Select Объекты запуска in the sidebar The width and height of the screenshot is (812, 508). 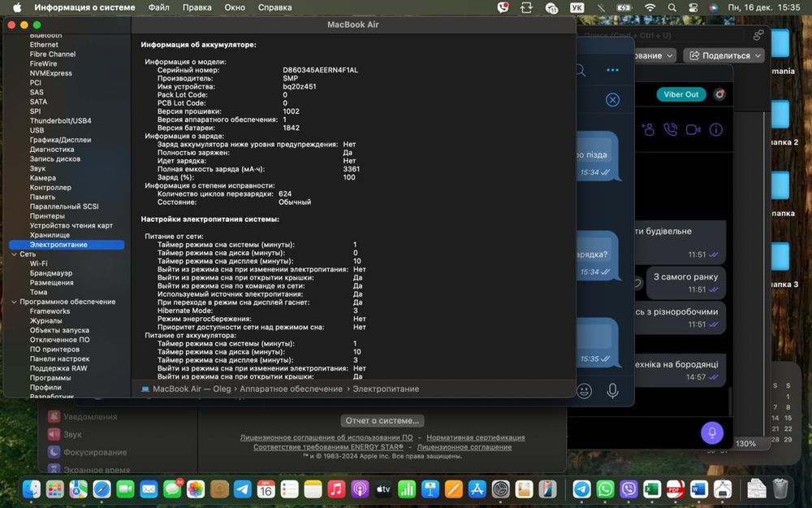point(59,330)
